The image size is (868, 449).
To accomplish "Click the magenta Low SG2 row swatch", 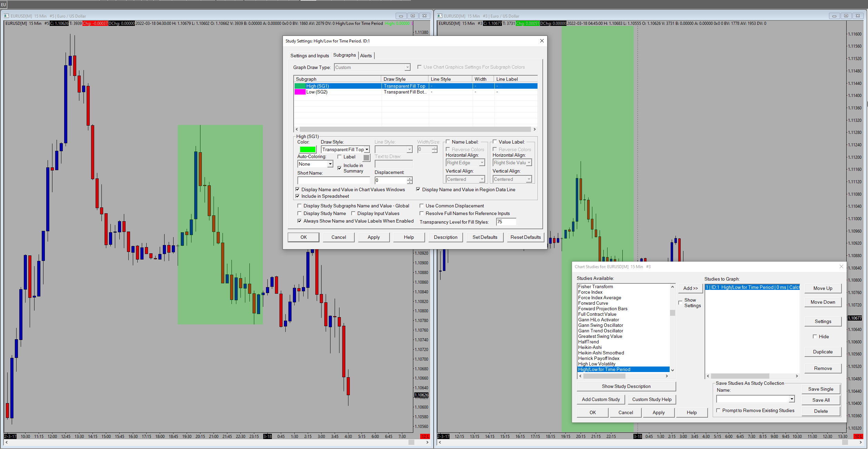I will pos(300,92).
